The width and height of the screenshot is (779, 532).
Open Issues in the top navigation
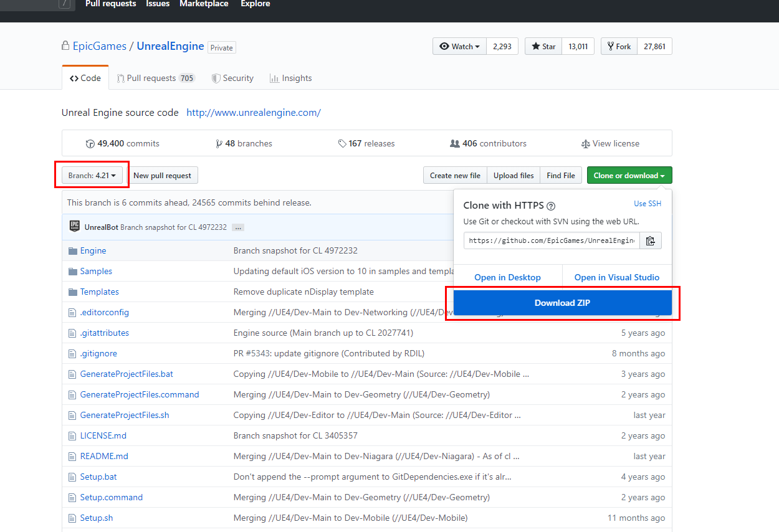(158, 4)
